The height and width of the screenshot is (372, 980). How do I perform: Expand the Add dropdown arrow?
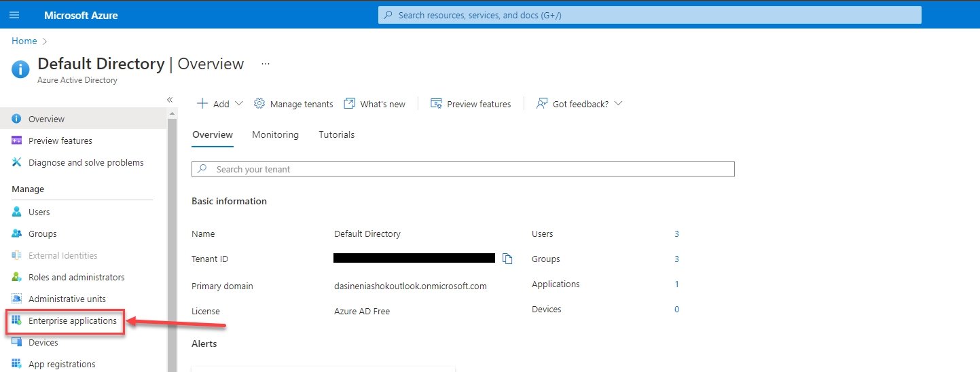coord(238,104)
